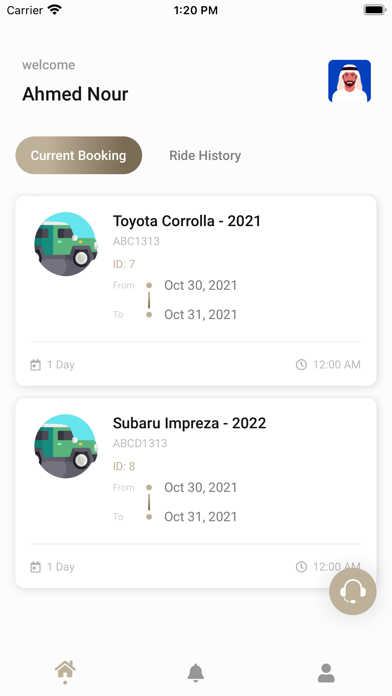Tap the Ahmed Nour profile avatar

[x=349, y=81]
